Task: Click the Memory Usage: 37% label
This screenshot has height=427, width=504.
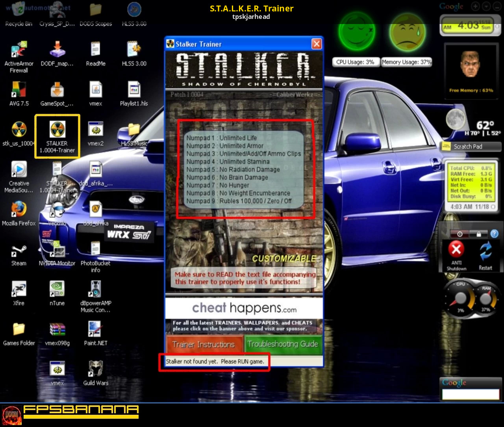Action: pos(406,62)
